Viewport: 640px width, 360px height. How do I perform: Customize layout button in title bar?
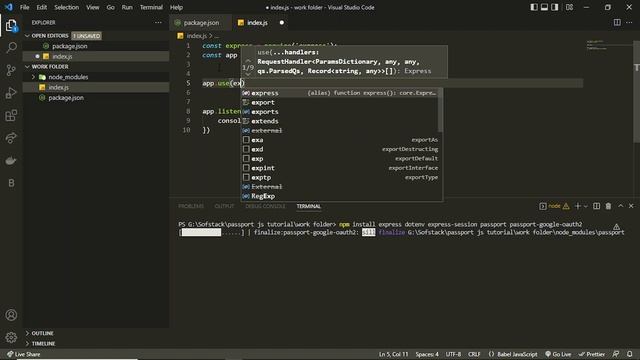[569, 7]
